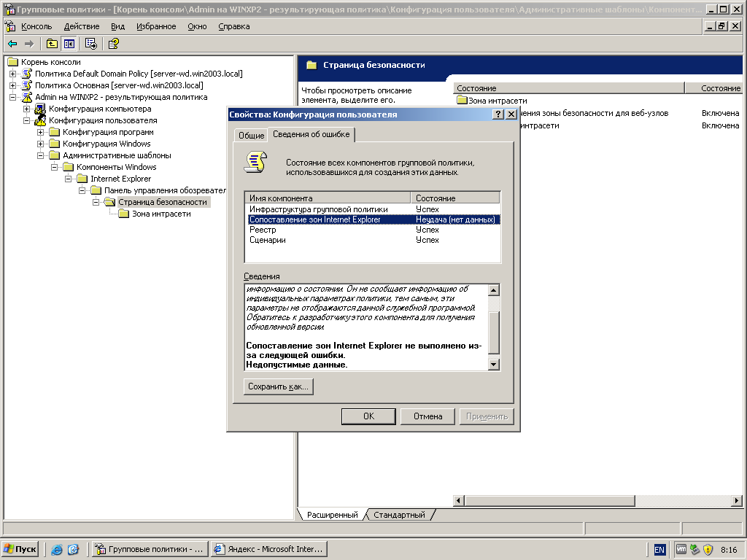Switch to Яндекс - Microsoft Internet taskbar button

click(269, 549)
